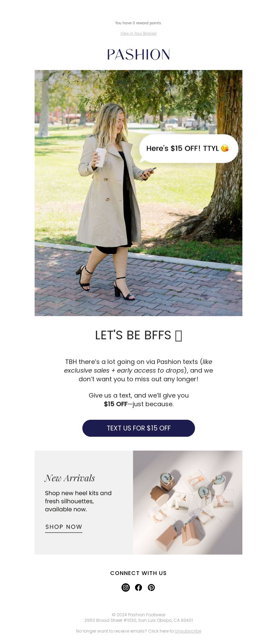
Task: Open the Instagram social icon
Action: tap(126, 587)
